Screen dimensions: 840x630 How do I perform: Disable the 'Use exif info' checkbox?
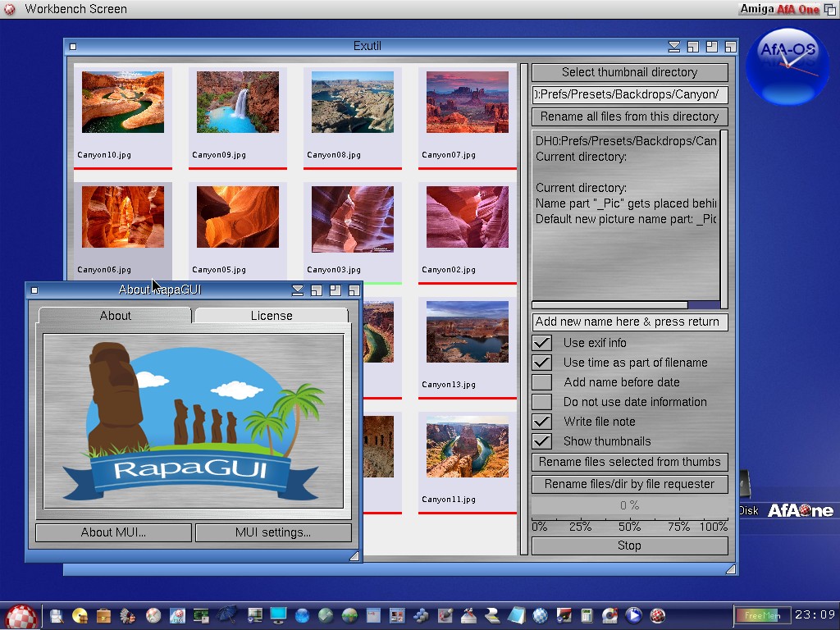[541, 343]
